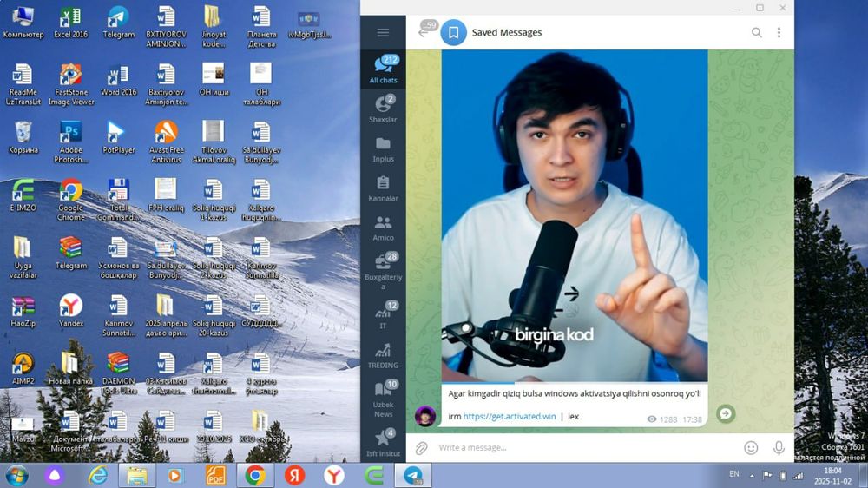Open the Inplus chat folder
Image resolution: width=868 pixels, height=488 pixels.
[x=383, y=148]
